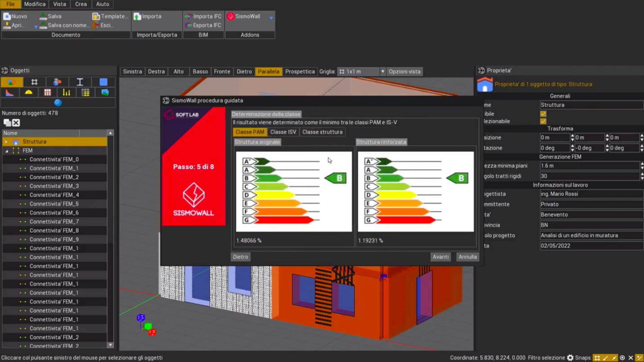Click the scroll down arrow in object list

110,345
